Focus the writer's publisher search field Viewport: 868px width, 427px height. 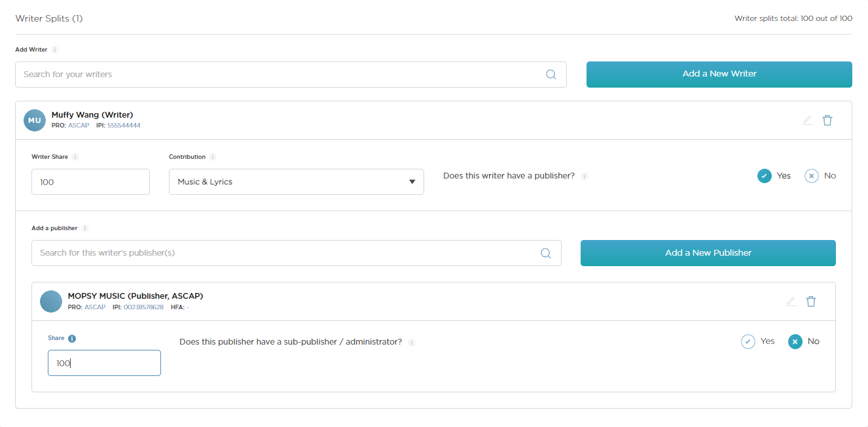[297, 253]
